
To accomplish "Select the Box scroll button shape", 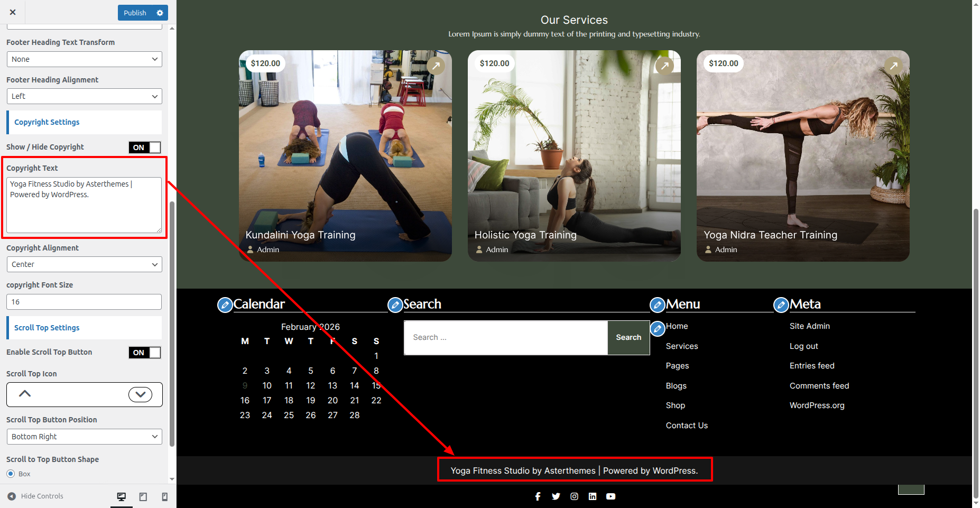I will (x=11, y=474).
